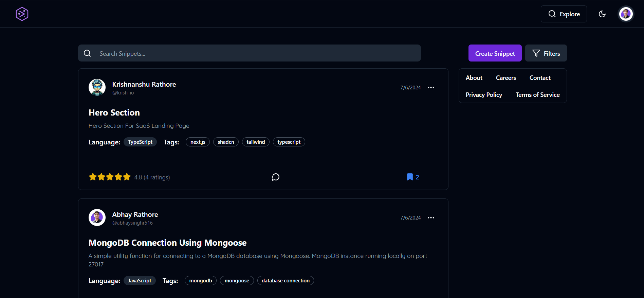The height and width of the screenshot is (298, 644).
Task: Open the Terms of Service link
Action: click(x=537, y=95)
